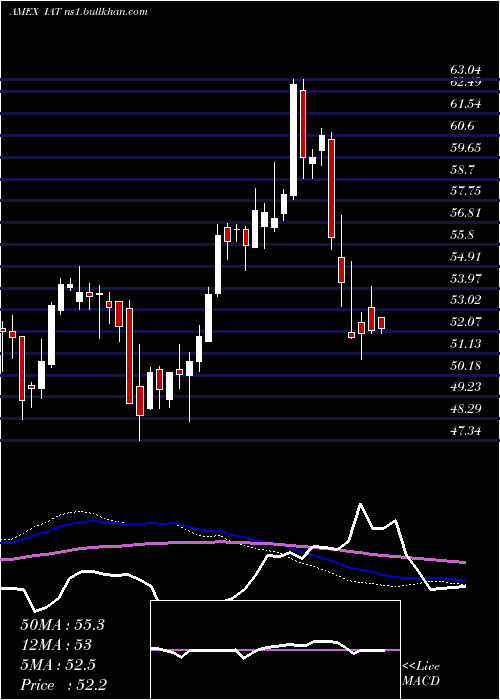
Task: Click the tallest white candlestick at the peak
Action: coord(293,140)
